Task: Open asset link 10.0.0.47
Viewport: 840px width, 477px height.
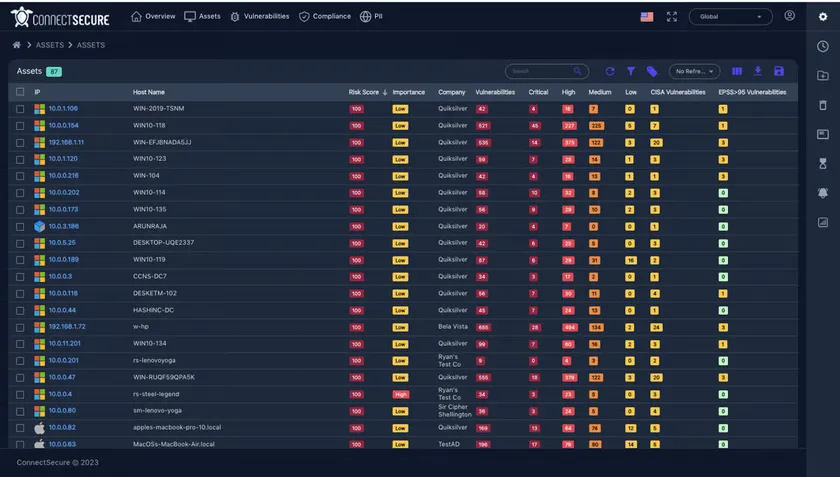Action: [x=62, y=377]
